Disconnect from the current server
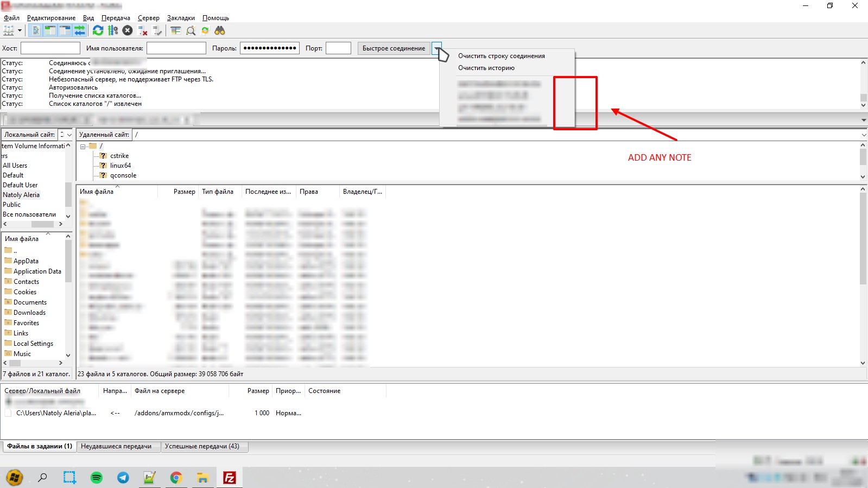Image resolution: width=868 pixels, height=488 pixels. [143, 30]
